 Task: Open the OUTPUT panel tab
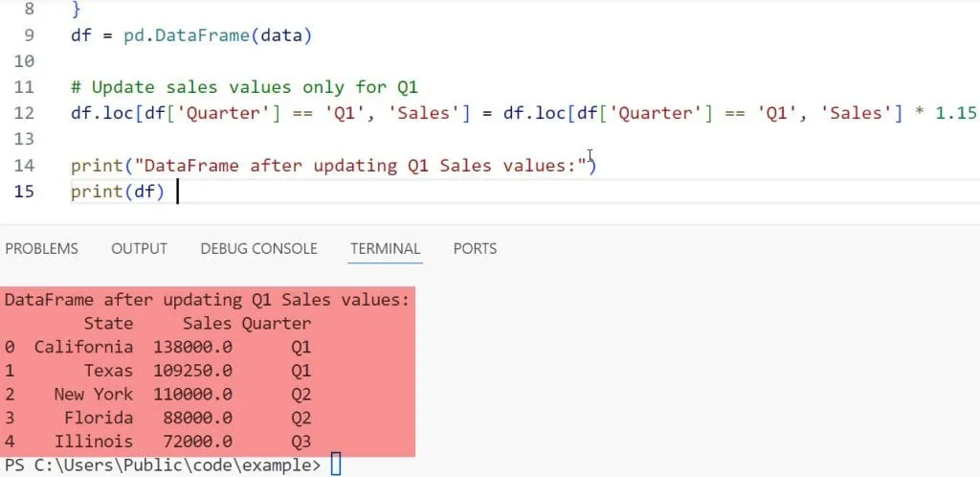tap(139, 248)
